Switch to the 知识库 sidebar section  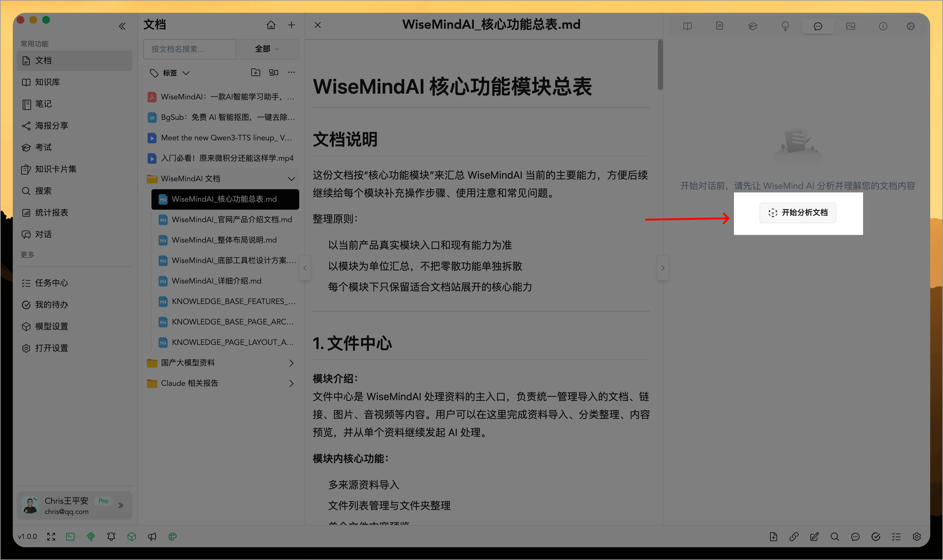tap(48, 82)
